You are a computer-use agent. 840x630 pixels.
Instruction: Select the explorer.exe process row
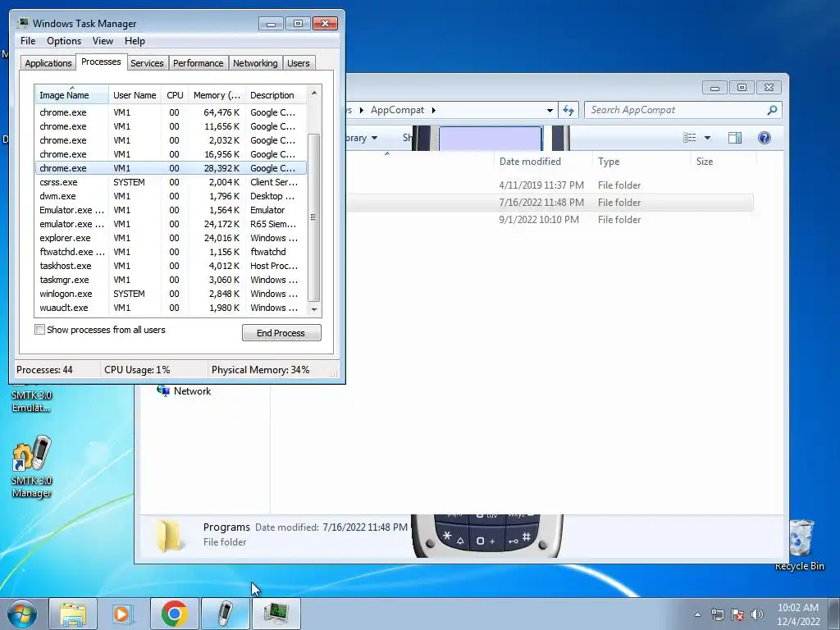(171, 238)
